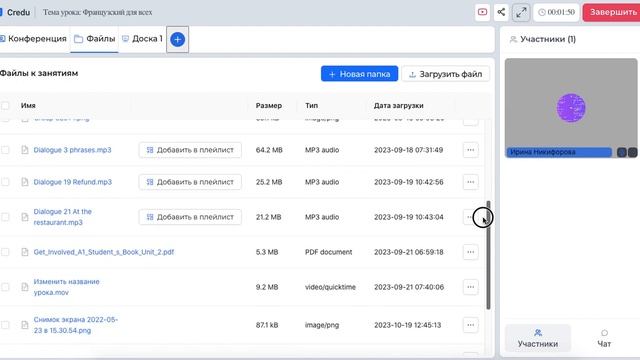Click file icon beside Dialogue 19 Refund.mp3
The width and height of the screenshot is (640, 360).
pyautogui.click(x=25, y=182)
